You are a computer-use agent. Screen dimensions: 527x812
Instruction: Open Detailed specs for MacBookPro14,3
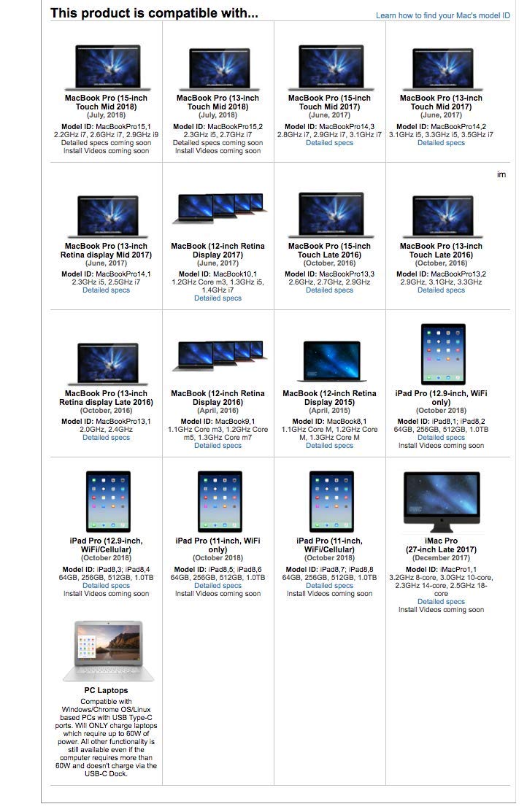tap(329, 143)
